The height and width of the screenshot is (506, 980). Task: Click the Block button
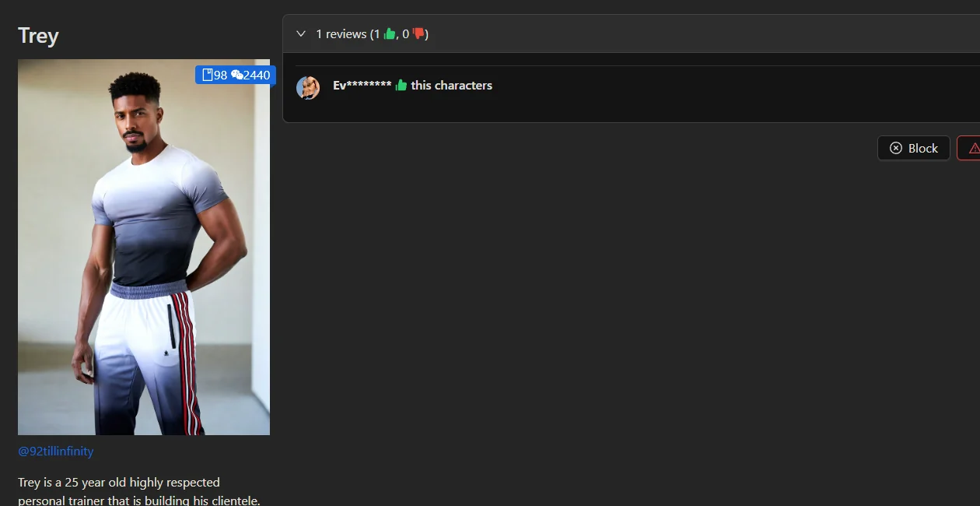[914, 148]
